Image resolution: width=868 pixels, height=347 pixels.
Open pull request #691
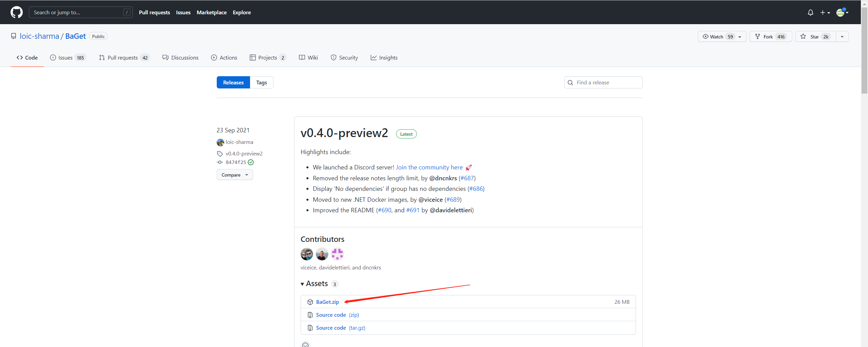(413, 210)
